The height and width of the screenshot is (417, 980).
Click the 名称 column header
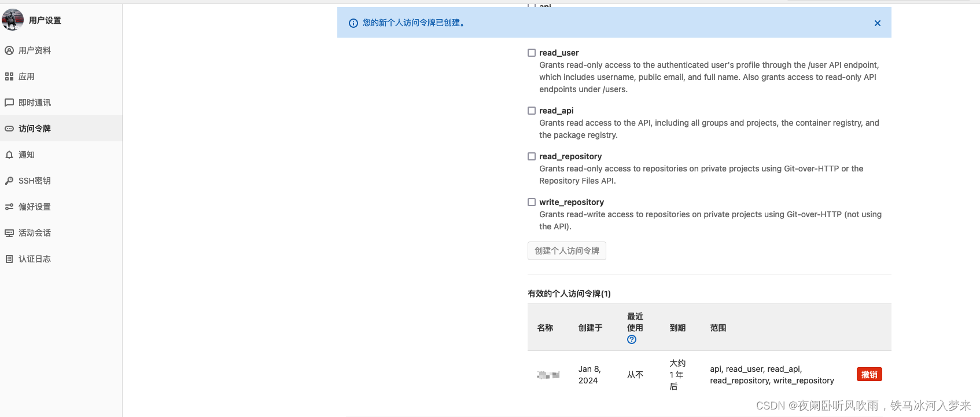(545, 328)
